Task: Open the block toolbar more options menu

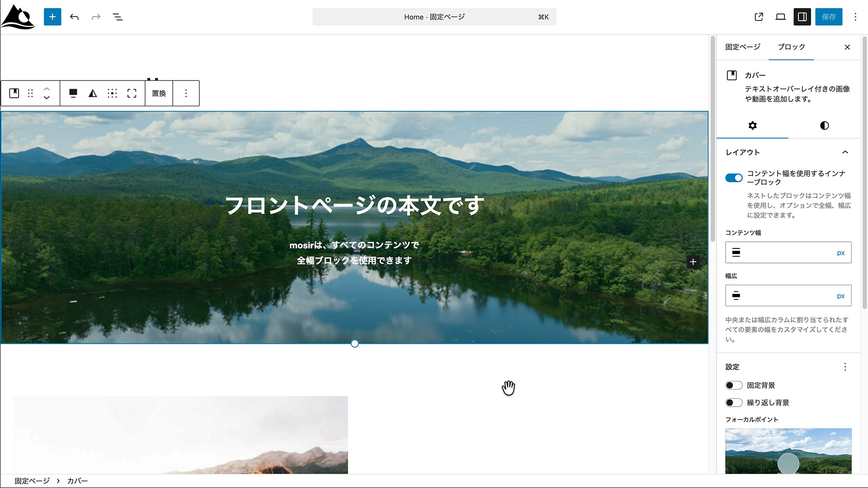Action: (186, 93)
